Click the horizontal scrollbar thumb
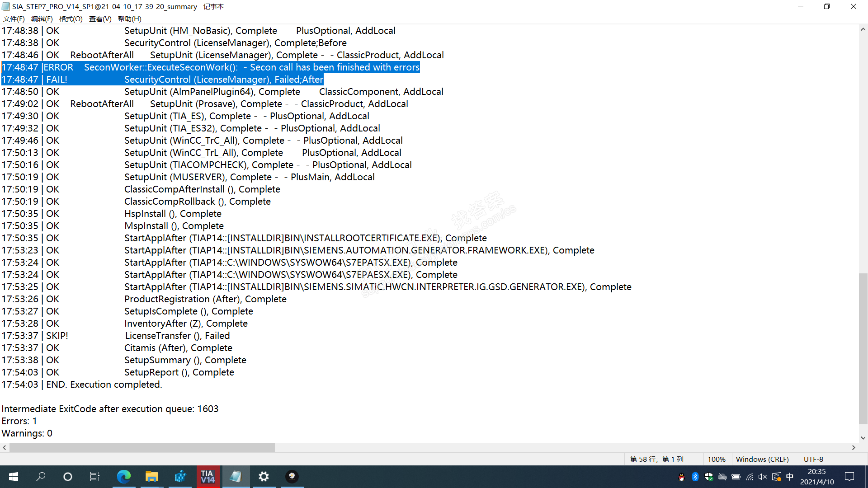 click(x=142, y=447)
